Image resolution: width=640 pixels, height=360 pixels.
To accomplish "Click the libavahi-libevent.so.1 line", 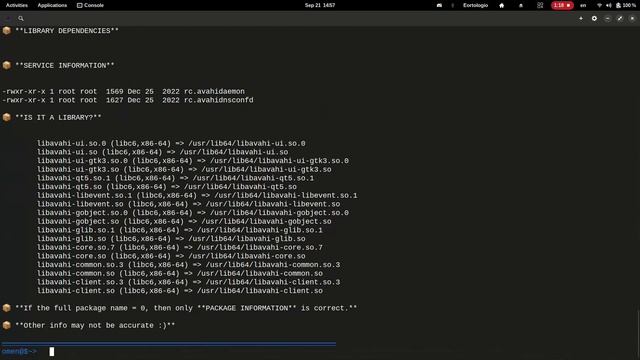I will [x=197, y=196].
